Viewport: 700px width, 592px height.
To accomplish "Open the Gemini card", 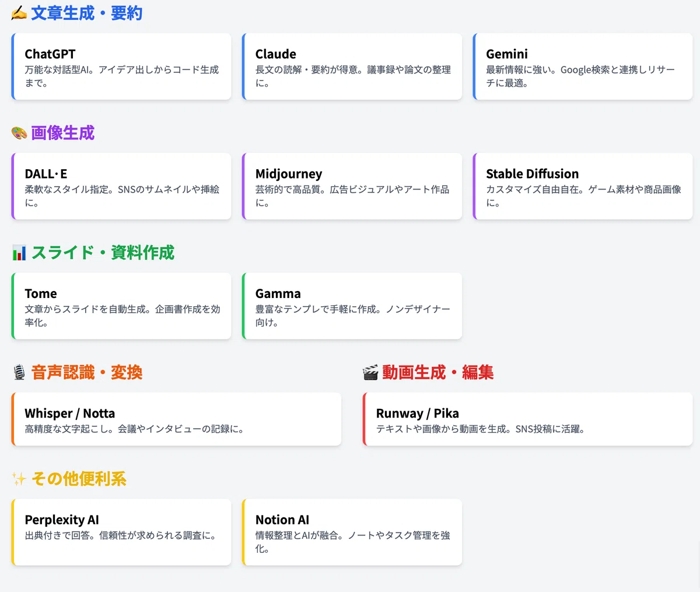I will pyautogui.click(x=583, y=66).
